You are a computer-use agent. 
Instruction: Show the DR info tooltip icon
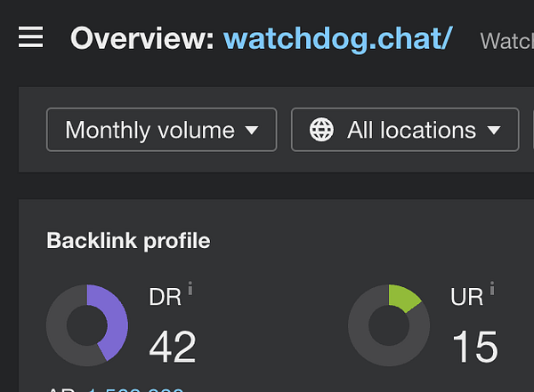(190, 288)
